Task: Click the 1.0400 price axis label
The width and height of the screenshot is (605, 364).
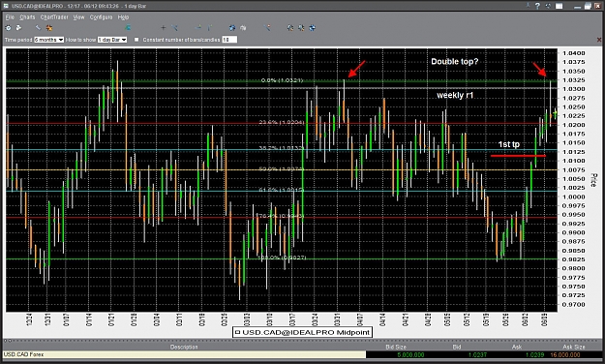Action: (574, 53)
